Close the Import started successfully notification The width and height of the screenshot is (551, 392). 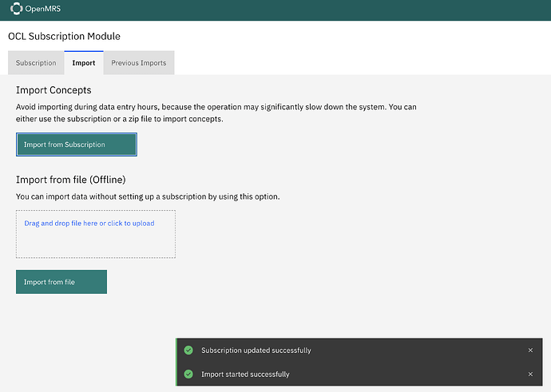point(530,374)
